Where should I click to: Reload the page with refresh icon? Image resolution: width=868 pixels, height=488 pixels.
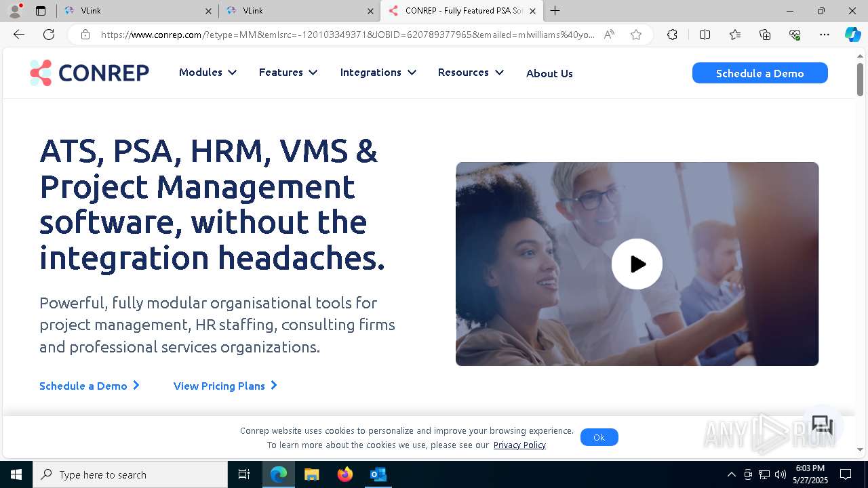[49, 35]
